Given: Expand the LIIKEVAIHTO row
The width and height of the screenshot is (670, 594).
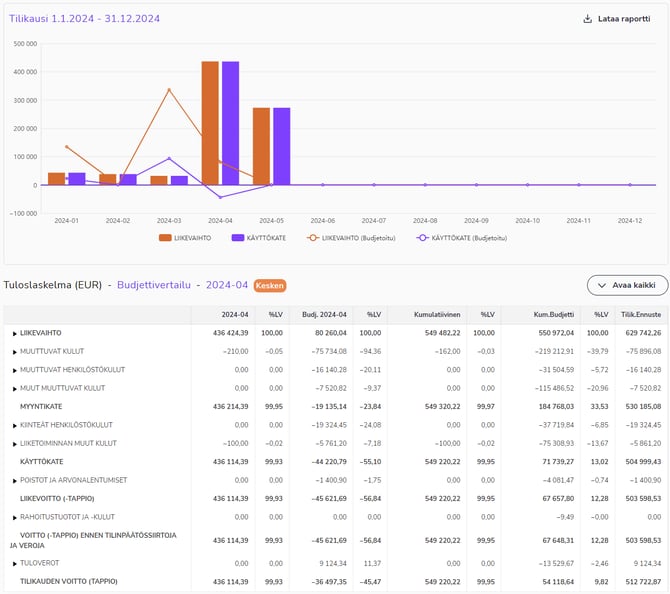Looking at the screenshot, I should click(x=14, y=332).
